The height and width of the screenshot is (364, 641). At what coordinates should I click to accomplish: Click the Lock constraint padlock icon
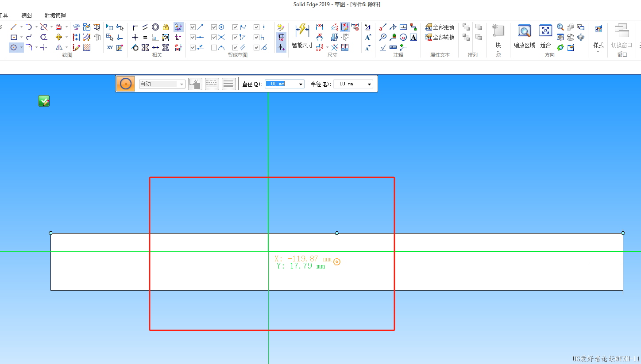click(166, 27)
